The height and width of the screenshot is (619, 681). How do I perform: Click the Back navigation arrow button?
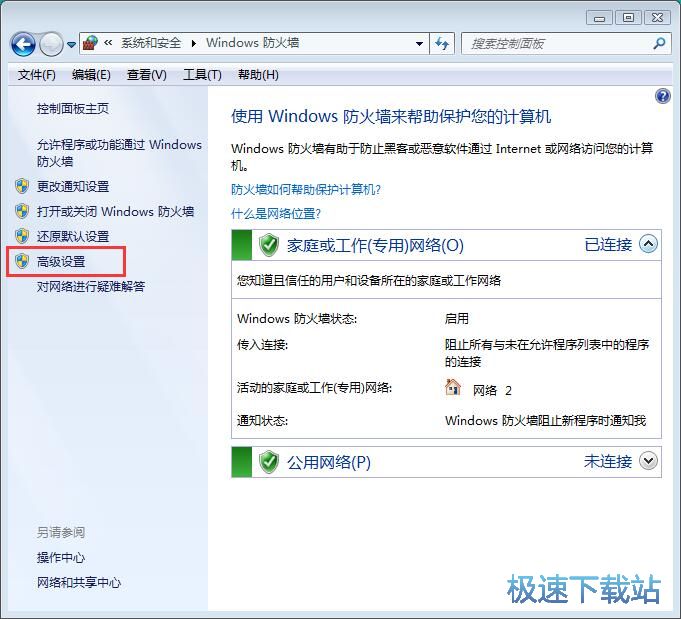point(23,44)
